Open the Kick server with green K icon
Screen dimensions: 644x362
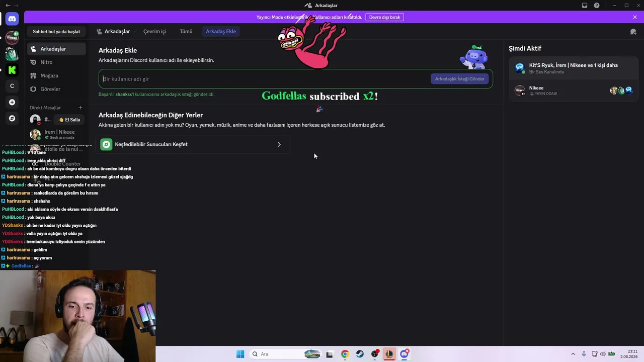pyautogui.click(x=12, y=70)
